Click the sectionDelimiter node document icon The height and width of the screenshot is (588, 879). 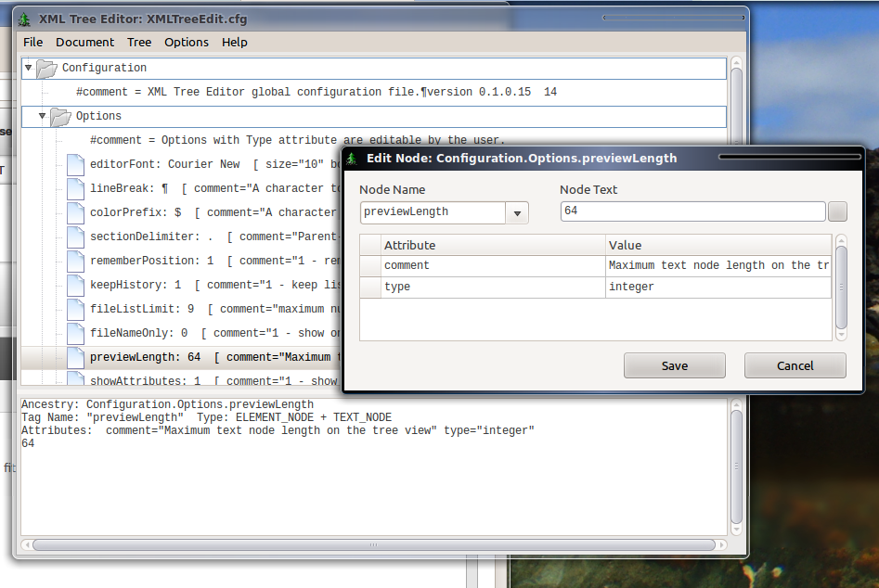tap(75, 236)
